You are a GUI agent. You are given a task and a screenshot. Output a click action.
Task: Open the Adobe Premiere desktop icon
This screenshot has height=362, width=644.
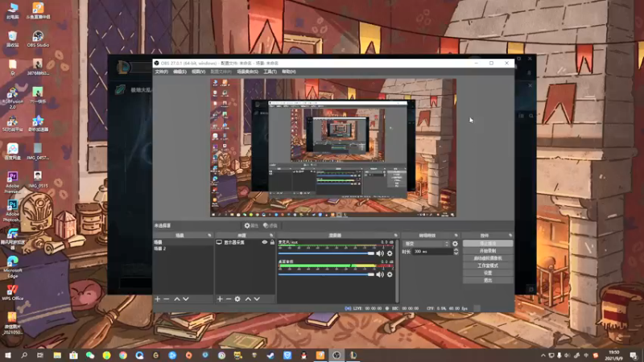(x=12, y=183)
